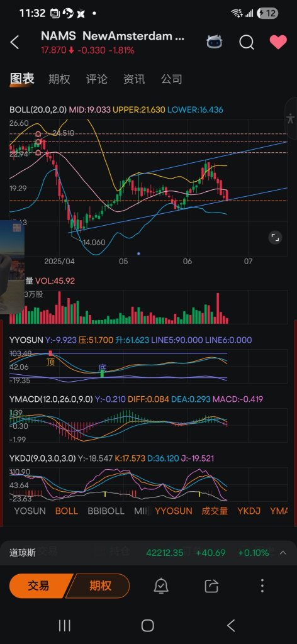Tap the floating video thumbnail

click(12, 267)
